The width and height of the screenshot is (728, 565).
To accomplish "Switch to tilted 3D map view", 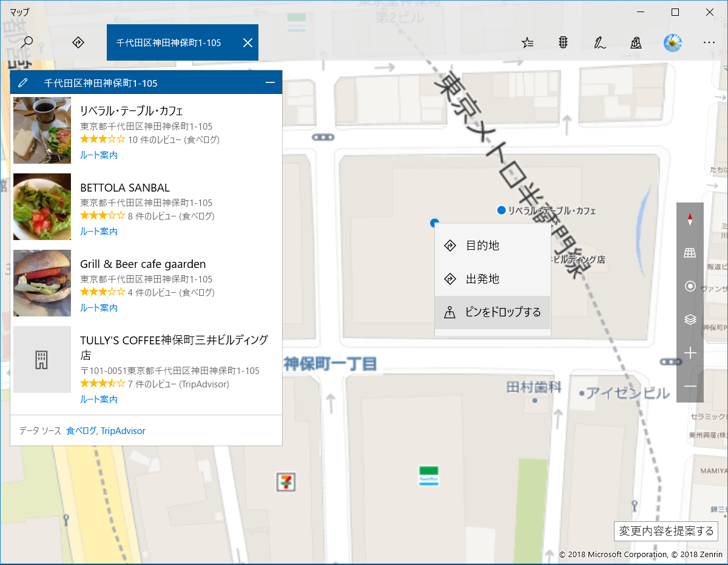I will coord(690,252).
